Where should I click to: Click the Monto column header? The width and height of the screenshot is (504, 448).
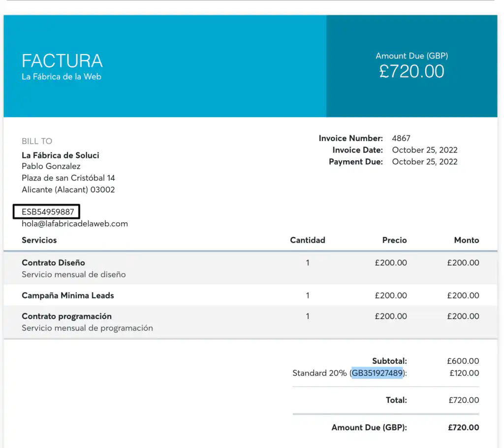pos(466,240)
